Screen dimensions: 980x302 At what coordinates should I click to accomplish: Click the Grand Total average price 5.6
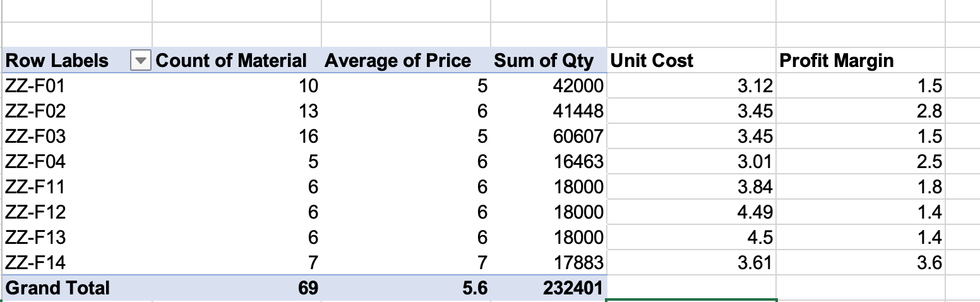point(475,288)
